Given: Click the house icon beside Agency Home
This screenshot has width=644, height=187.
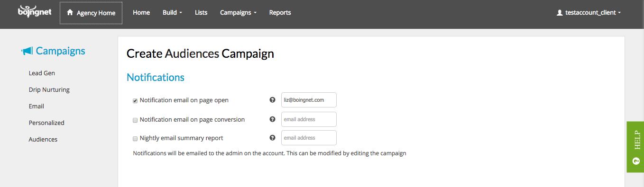Looking at the screenshot, I should coord(70,13).
